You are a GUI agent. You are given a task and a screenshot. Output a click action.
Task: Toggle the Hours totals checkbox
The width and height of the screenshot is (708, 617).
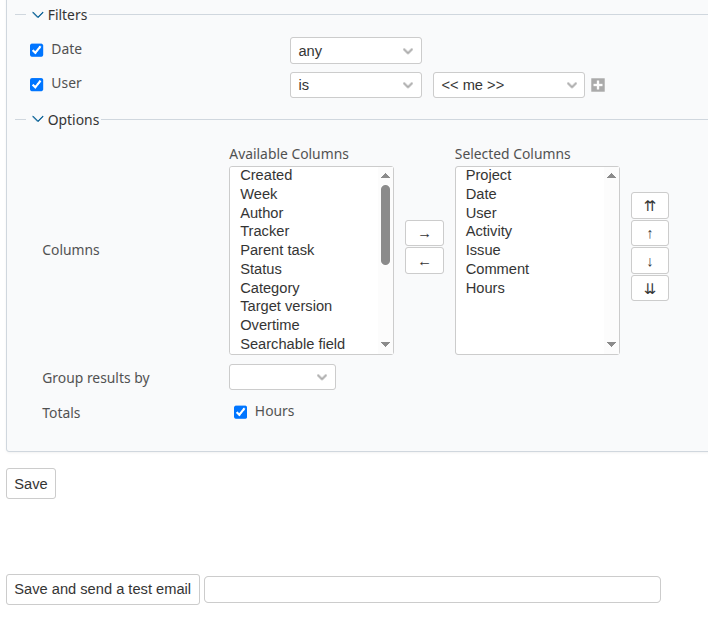pyautogui.click(x=240, y=412)
